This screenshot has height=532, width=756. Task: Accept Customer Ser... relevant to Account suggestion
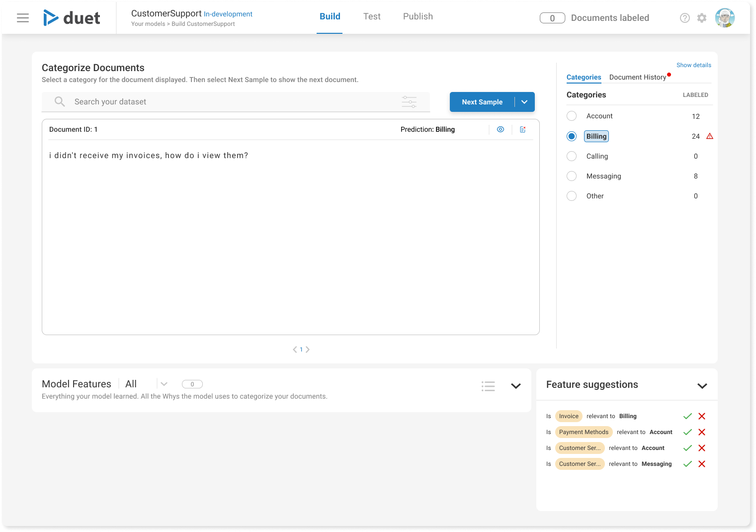687,448
